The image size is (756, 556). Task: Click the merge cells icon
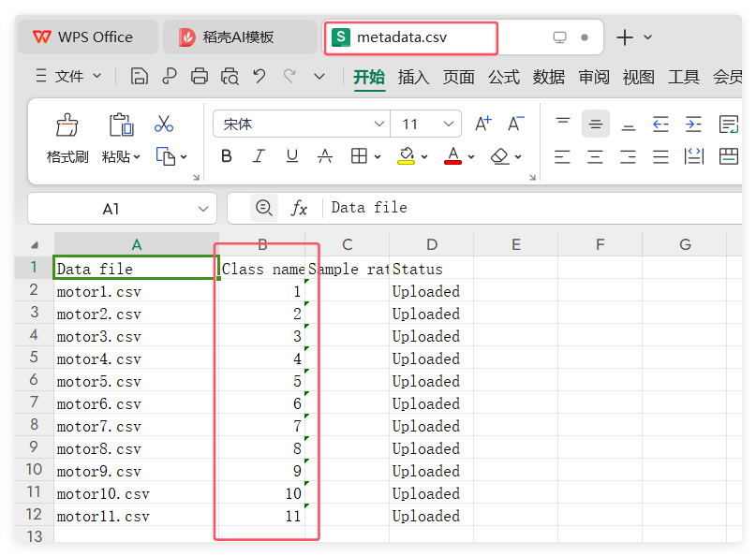pos(728,156)
